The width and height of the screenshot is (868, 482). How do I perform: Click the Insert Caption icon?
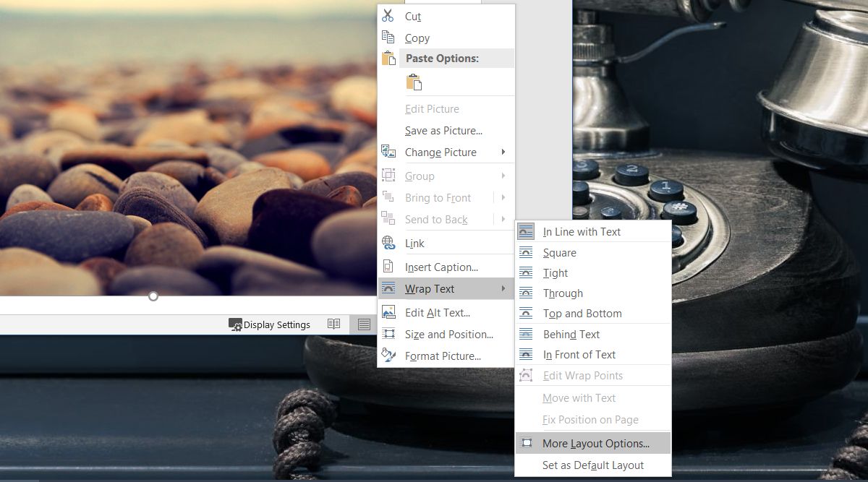(388, 266)
